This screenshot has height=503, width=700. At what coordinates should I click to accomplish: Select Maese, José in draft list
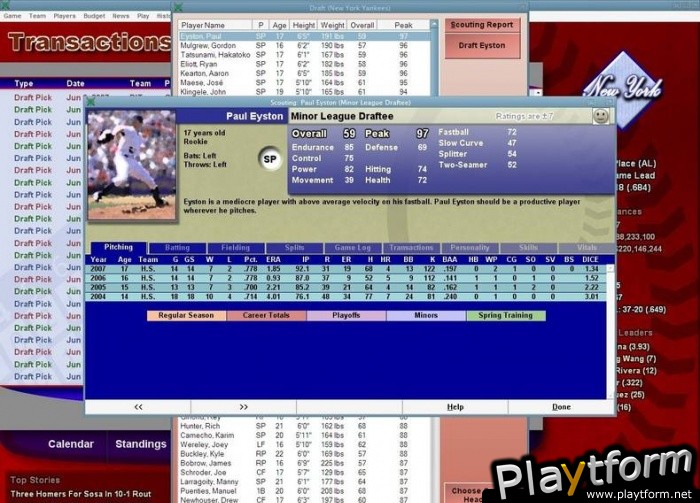point(304,83)
